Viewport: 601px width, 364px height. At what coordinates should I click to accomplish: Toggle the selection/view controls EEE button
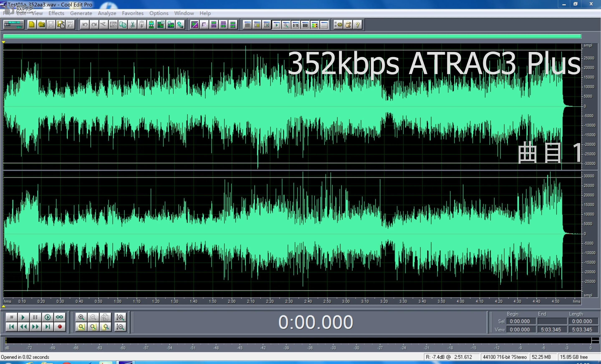305,25
